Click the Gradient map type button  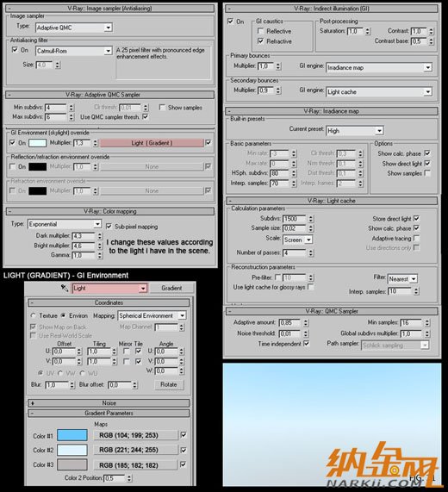(x=171, y=288)
